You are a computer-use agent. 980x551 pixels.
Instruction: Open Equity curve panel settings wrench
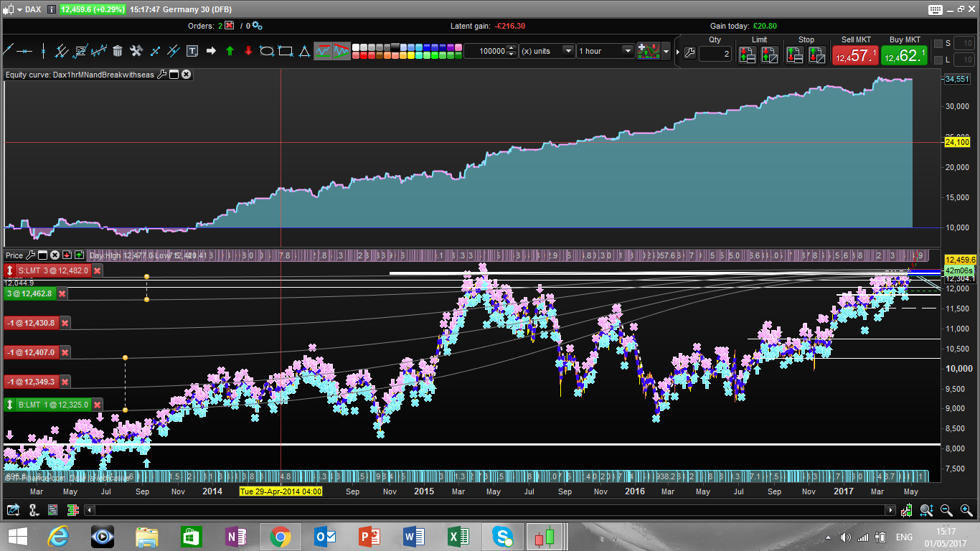coord(161,74)
